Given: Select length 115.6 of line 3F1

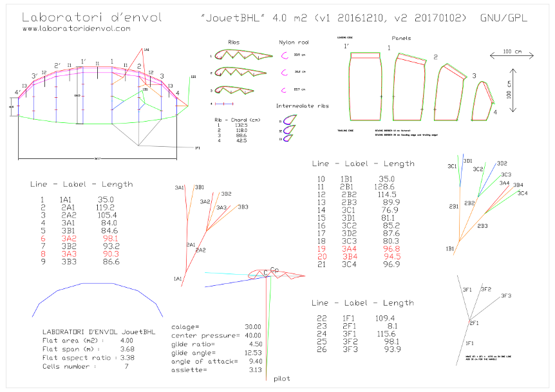Looking at the screenshot, I should (x=386, y=334).
